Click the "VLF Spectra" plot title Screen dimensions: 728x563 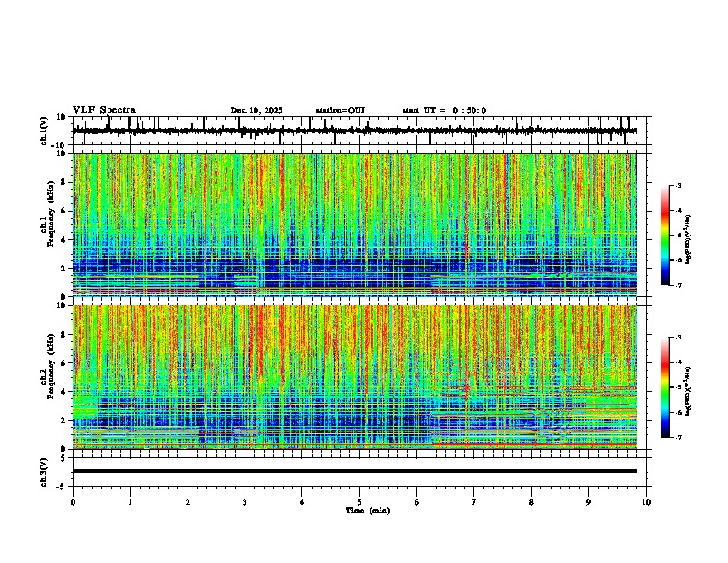tap(104, 109)
